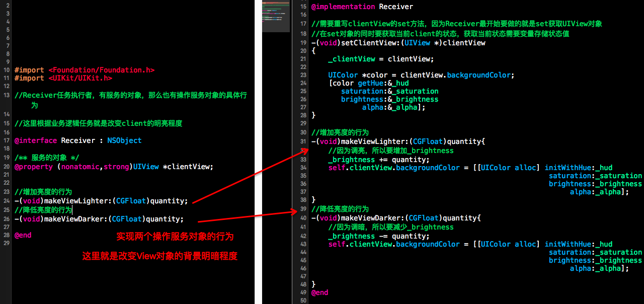Click the '@interface Receiver : NSObject' line
This screenshot has width=644, height=304.
[78, 140]
